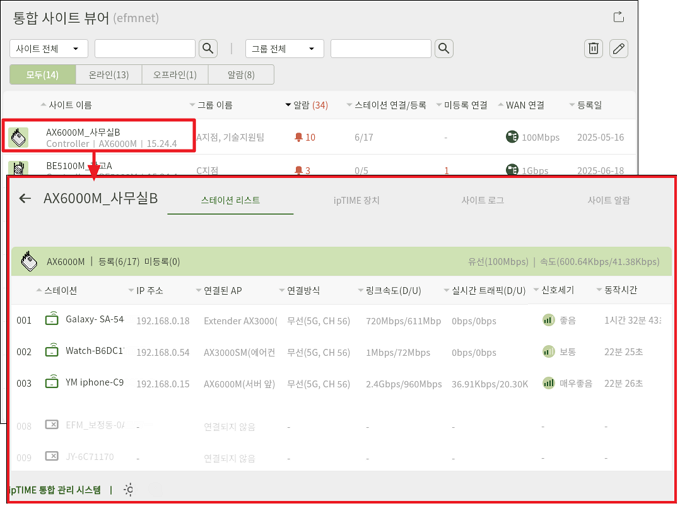Click the group search magnifier button

(444, 48)
